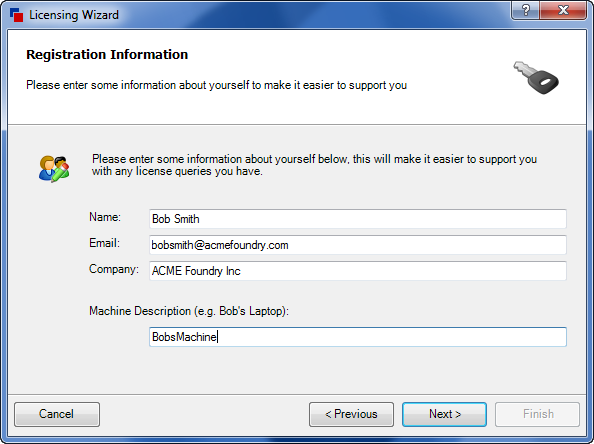Place cursor in Machine Description field

coord(358,337)
